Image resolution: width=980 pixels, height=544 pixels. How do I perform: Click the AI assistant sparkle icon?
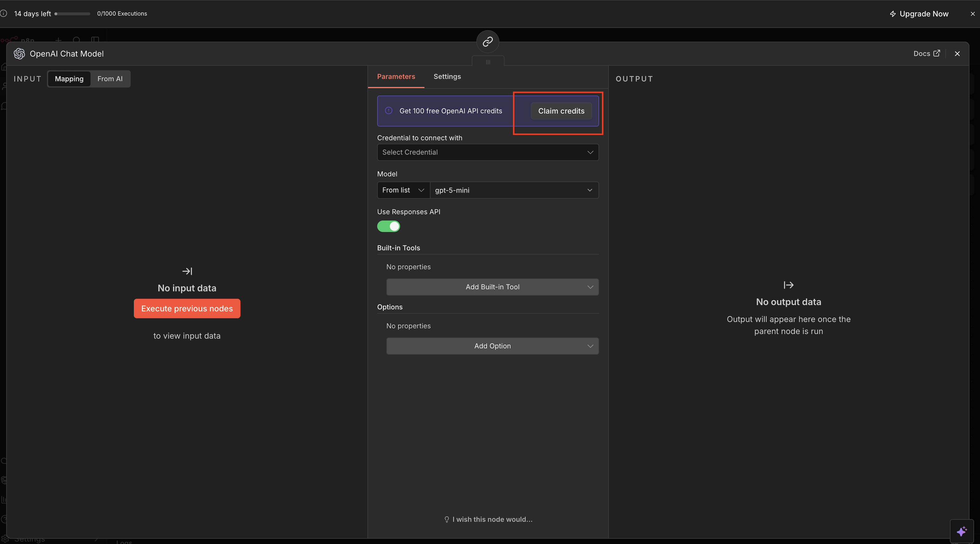(x=961, y=531)
